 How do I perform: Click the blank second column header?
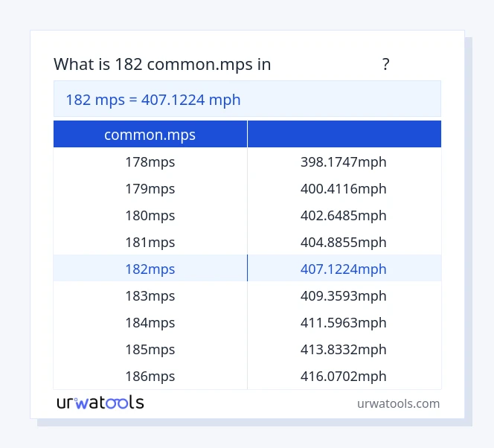pos(344,135)
